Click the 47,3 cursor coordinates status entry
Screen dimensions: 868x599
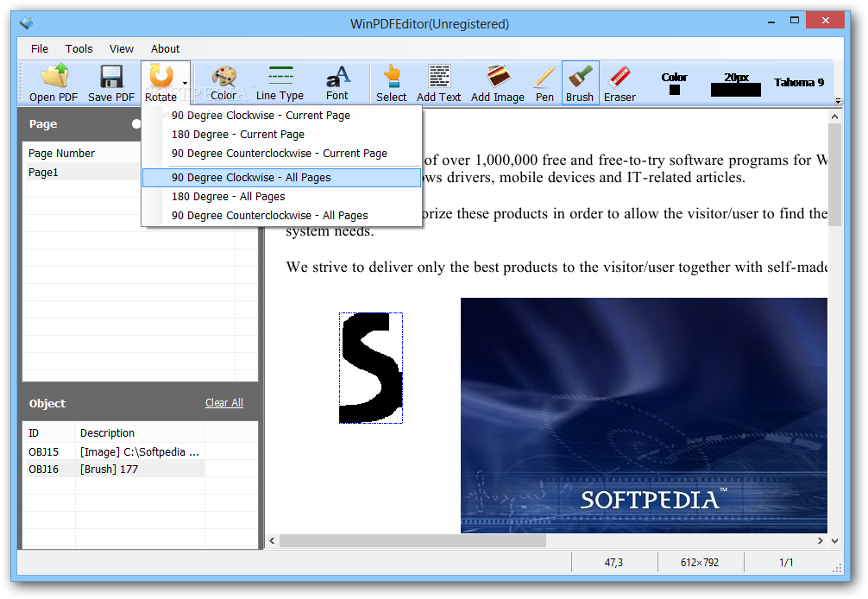pyautogui.click(x=613, y=563)
